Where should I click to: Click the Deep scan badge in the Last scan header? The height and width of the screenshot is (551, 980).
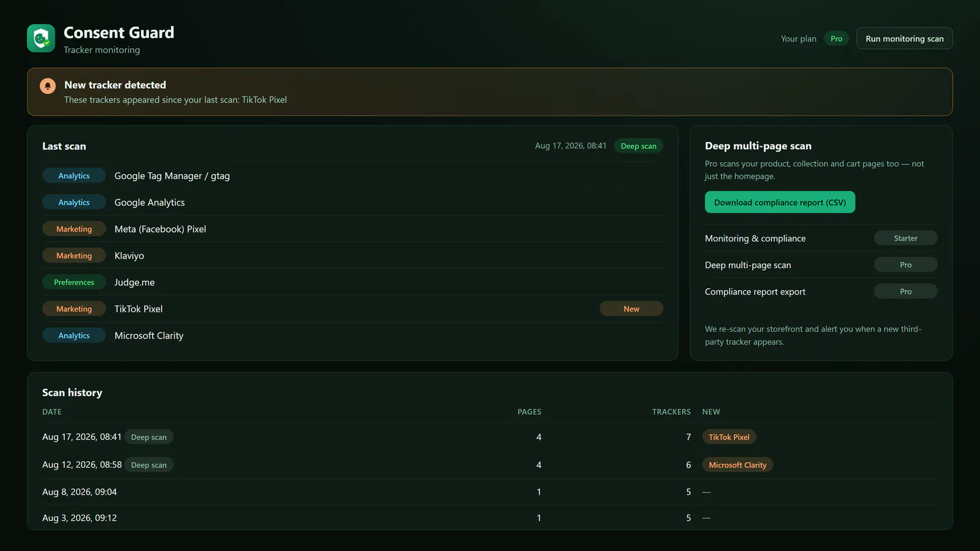[x=638, y=146]
